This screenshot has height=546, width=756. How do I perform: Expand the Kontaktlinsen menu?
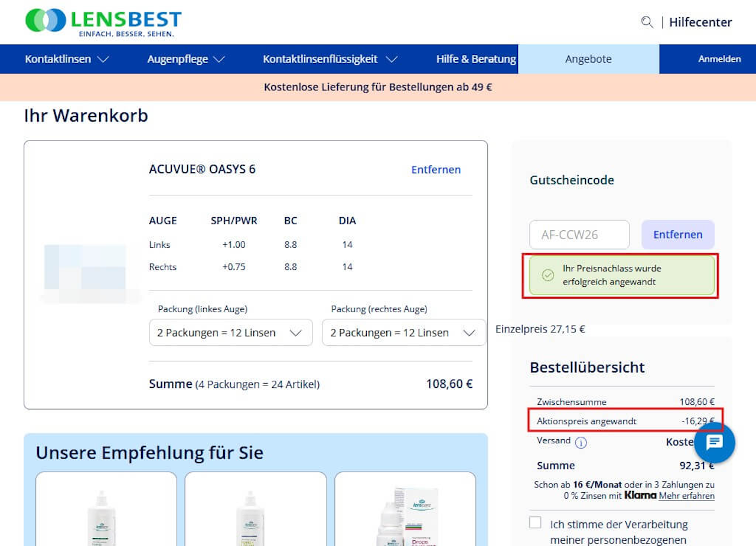[x=67, y=59]
